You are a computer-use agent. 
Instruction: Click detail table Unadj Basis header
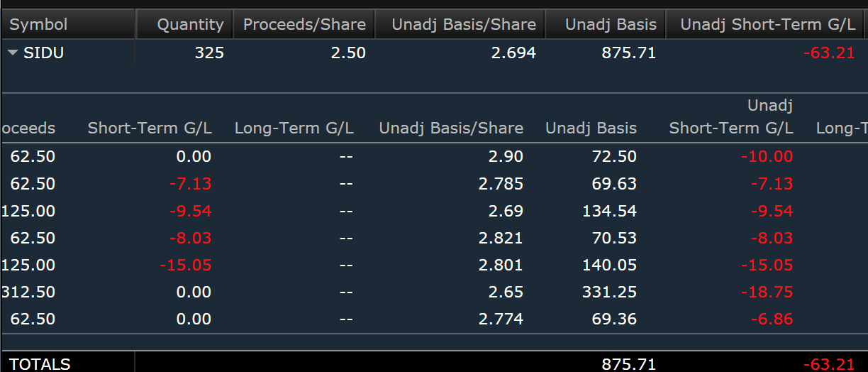[x=591, y=128]
